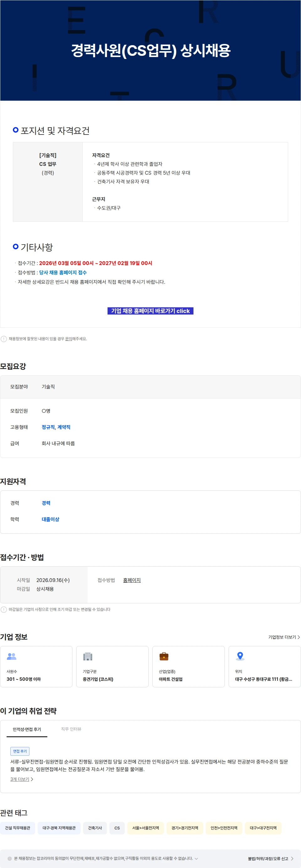The width and height of the screenshot is (301, 868).
Task: Switch to 인적성·면접 후기 tab
Action: tap(27, 729)
